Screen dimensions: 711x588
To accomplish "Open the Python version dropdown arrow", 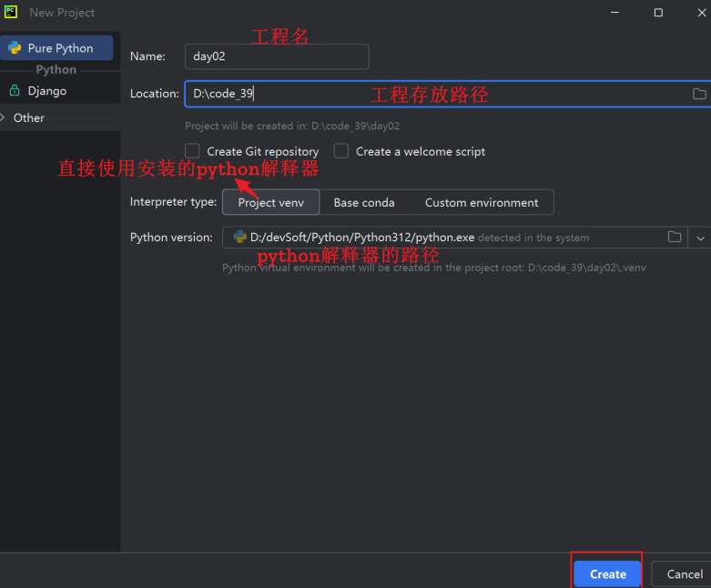I will coord(700,238).
